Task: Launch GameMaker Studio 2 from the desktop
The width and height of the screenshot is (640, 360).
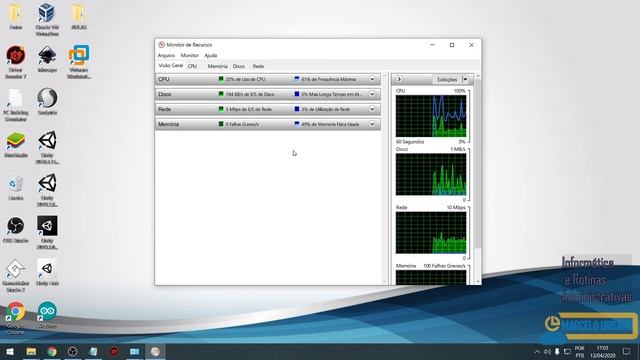Action: 16,276
